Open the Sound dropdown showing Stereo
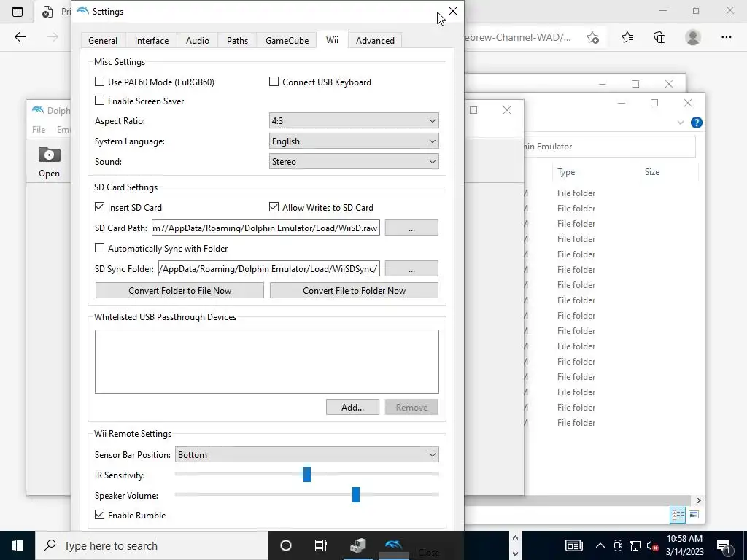 click(354, 161)
